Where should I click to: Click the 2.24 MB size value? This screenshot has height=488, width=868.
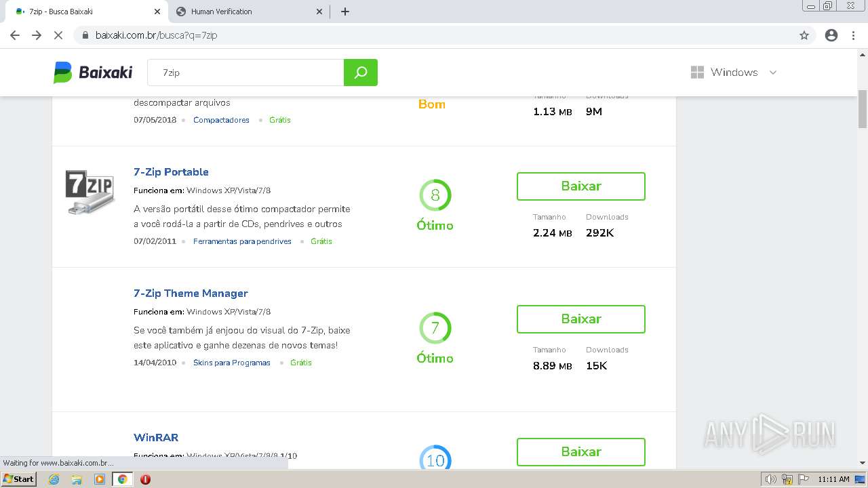click(x=553, y=233)
